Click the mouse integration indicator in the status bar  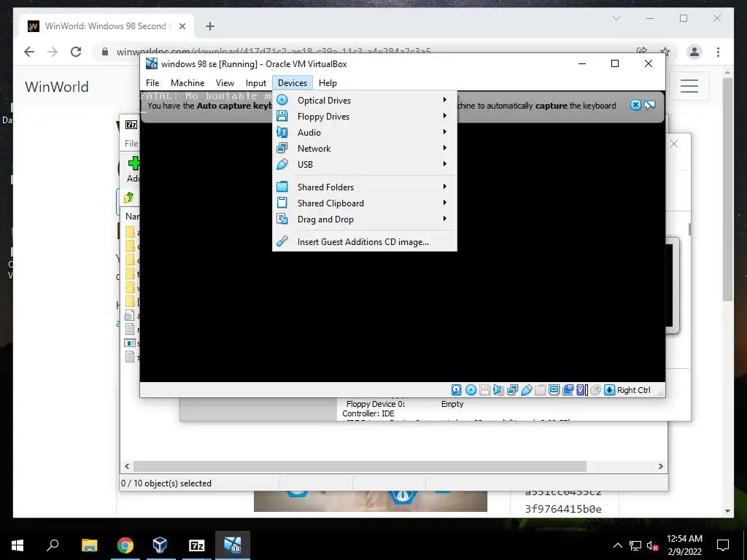(595, 390)
